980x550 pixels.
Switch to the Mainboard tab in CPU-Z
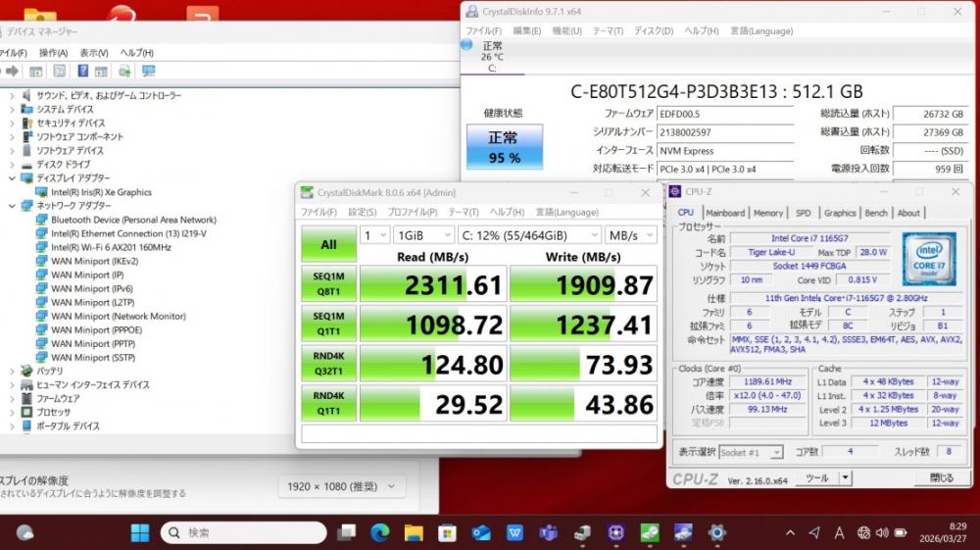pyautogui.click(x=724, y=213)
